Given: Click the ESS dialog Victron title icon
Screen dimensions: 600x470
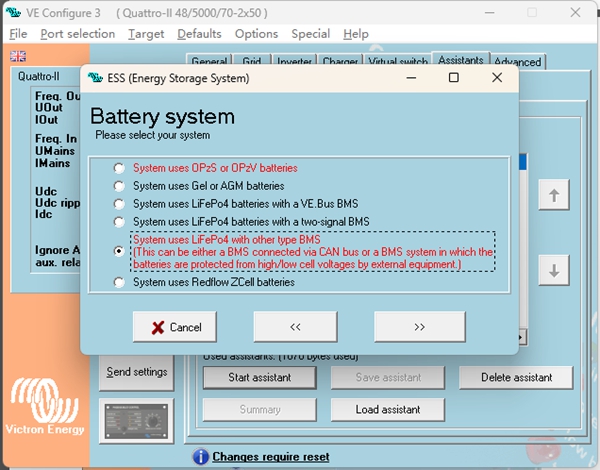Looking at the screenshot, I should click(x=95, y=78).
